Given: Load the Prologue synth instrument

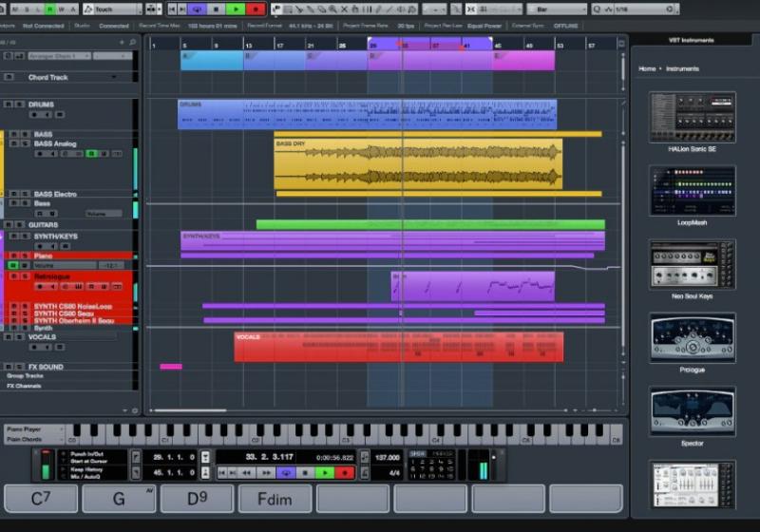Looking at the screenshot, I should (692, 337).
